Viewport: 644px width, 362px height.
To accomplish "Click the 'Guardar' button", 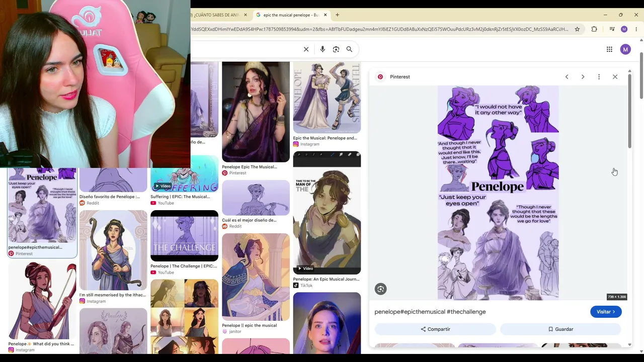I will click(x=560, y=329).
